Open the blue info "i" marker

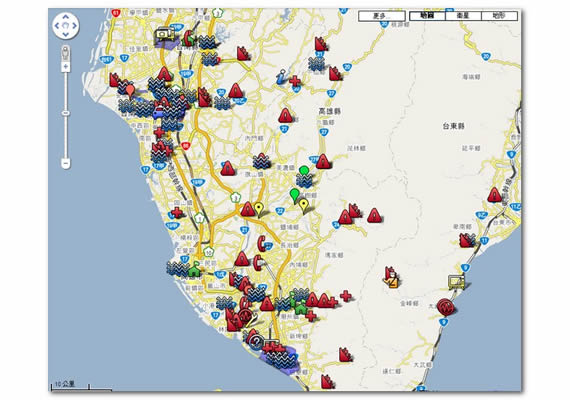[281, 77]
